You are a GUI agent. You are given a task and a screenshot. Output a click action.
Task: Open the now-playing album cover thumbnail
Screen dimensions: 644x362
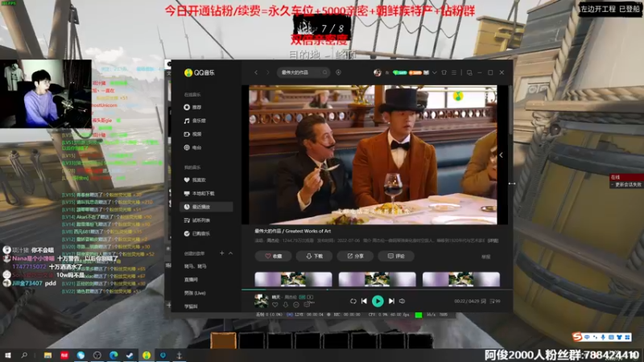click(x=261, y=301)
